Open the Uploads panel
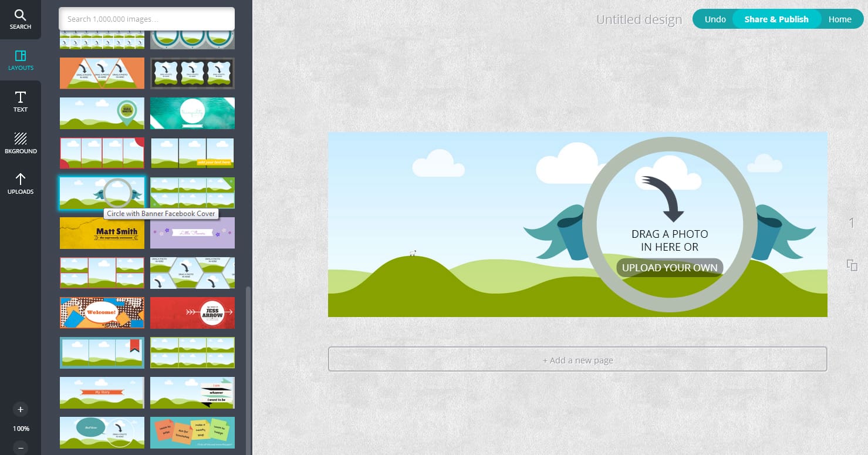The image size is (868, 455). tap(20, 184)
